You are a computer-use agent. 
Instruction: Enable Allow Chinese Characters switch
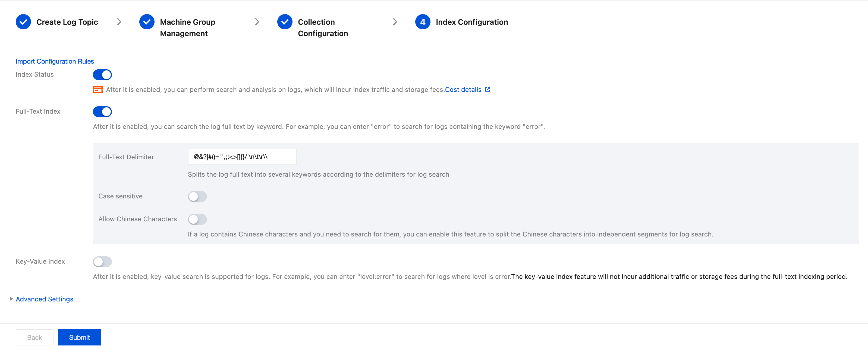pyautogui.click(x=197, y=220)
